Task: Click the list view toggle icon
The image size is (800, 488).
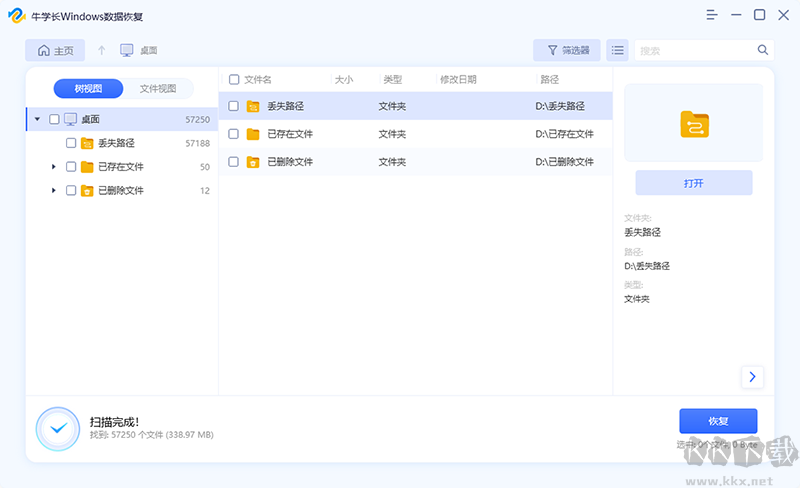Action: [x=618, y=50]
